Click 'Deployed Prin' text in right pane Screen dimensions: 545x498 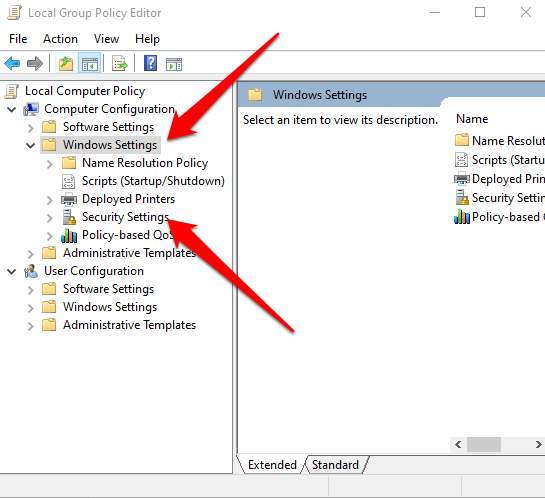click(508, 179)
